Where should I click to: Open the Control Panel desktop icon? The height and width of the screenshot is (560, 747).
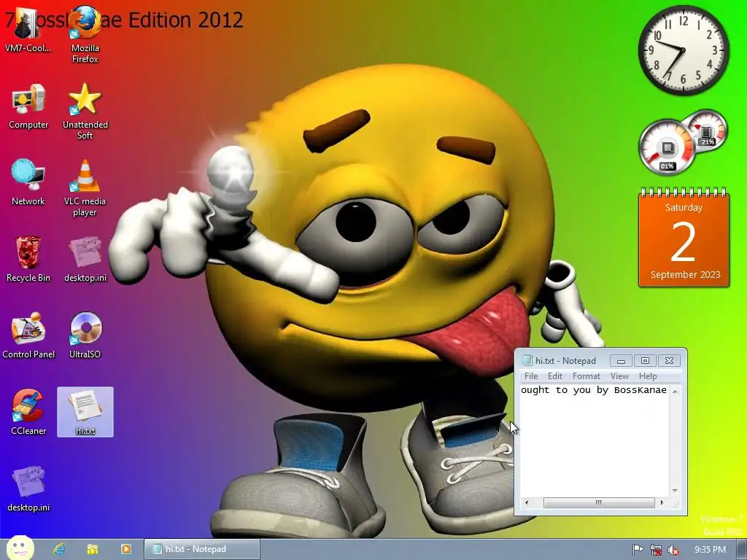28,335
